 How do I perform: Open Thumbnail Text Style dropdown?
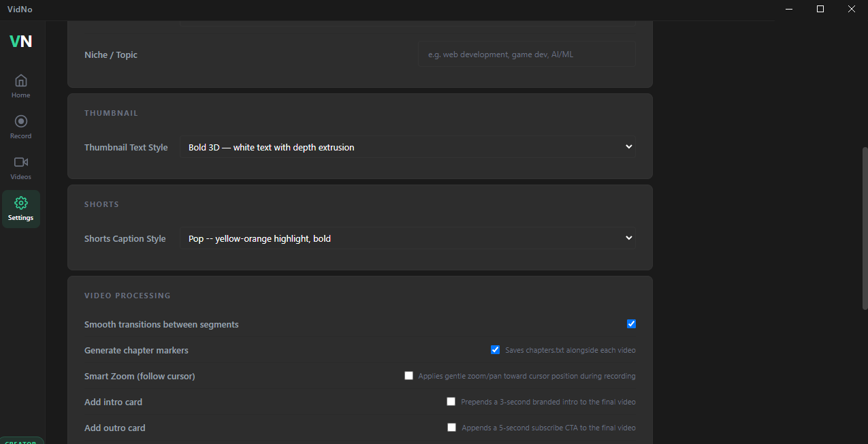pyautogui.click(x=407, y=147)
